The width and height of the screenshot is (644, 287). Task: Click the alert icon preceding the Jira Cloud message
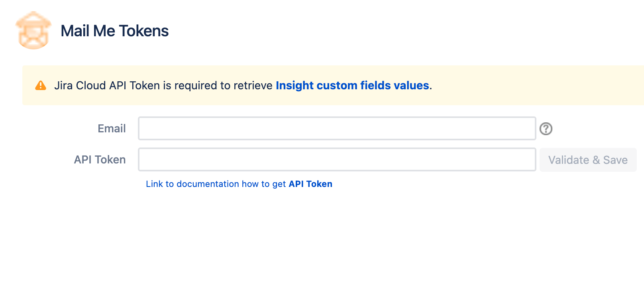coord(40,85)
